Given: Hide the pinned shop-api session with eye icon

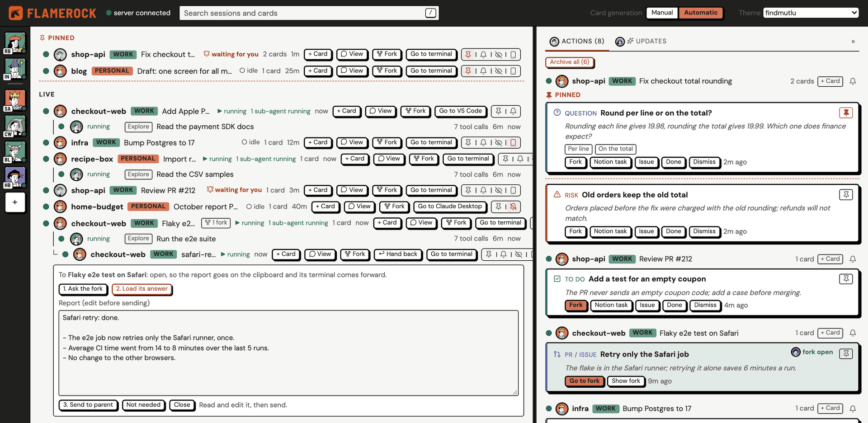Looking at the screenshot, I should point(498,55).
